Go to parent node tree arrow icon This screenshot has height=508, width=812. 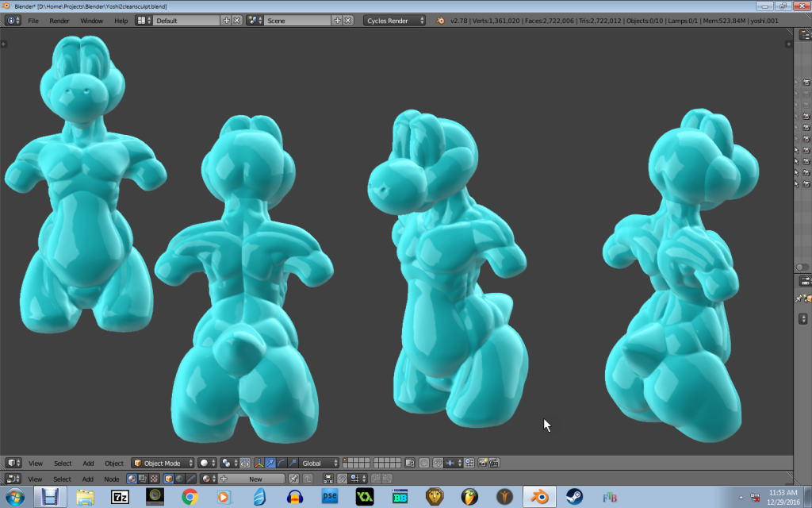[308, 479]
